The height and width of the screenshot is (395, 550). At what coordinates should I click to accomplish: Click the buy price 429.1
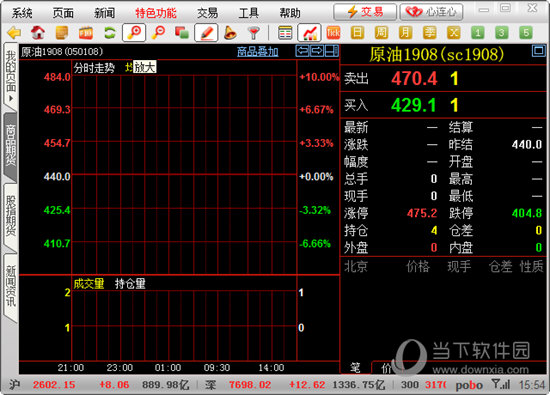[414, 105]
